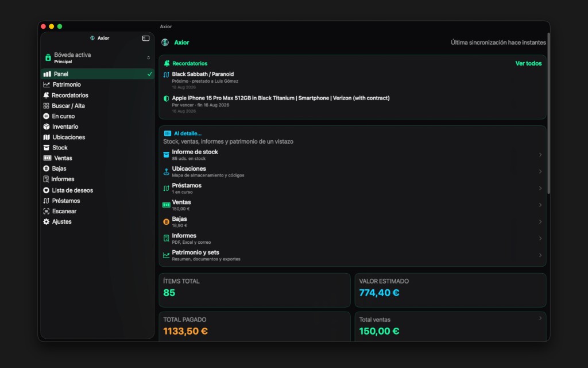Click the bell icon in Recordatorios card
This screenshot has height=368, width=588.
click(167, 63)
